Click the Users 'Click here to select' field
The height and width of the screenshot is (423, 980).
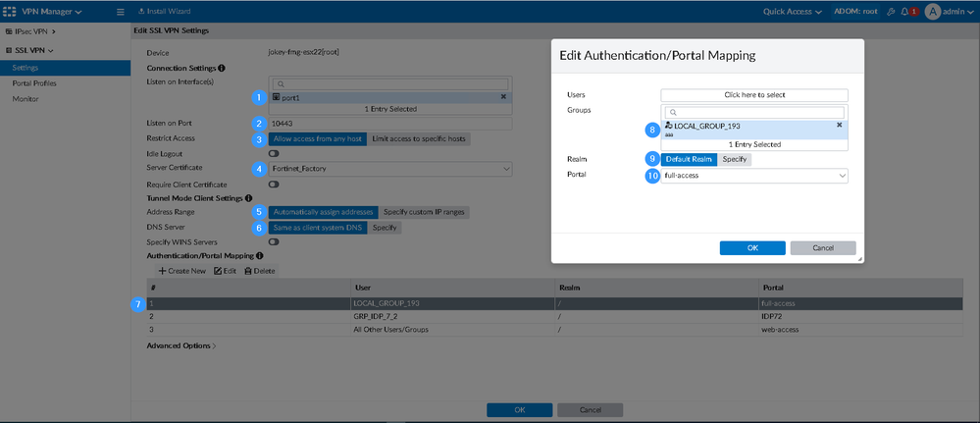pos(753,95)
